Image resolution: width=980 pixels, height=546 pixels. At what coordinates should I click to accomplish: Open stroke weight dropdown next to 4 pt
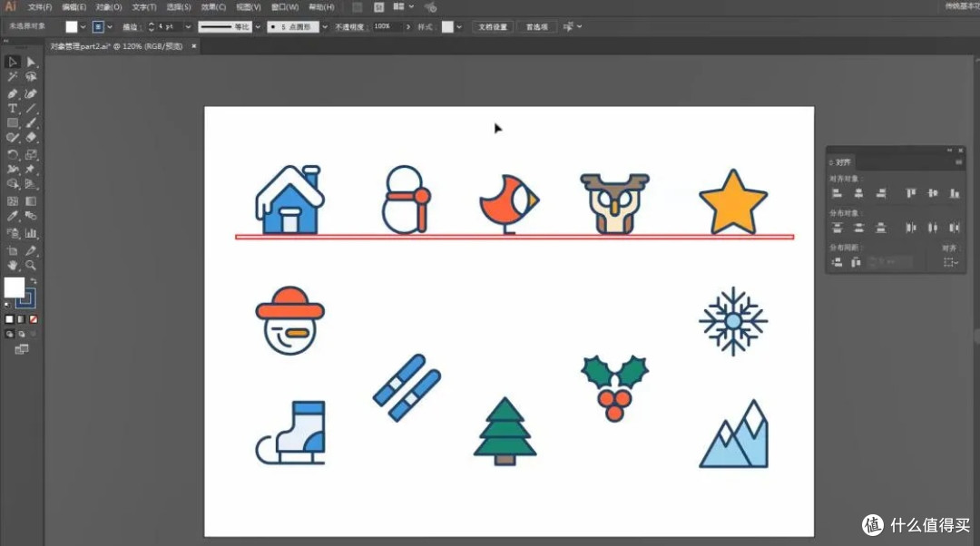click(x=188, y=27)
